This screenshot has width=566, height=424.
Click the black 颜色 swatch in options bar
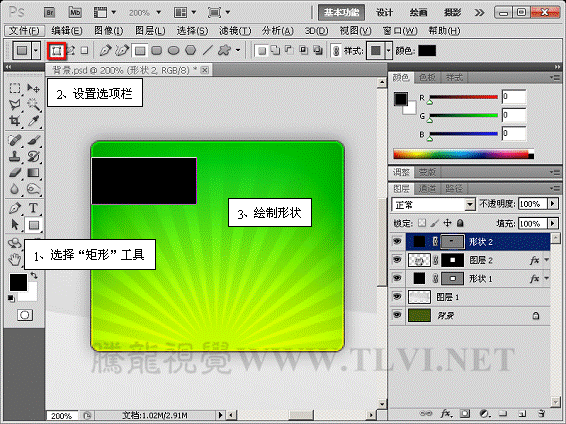[427, 51]
